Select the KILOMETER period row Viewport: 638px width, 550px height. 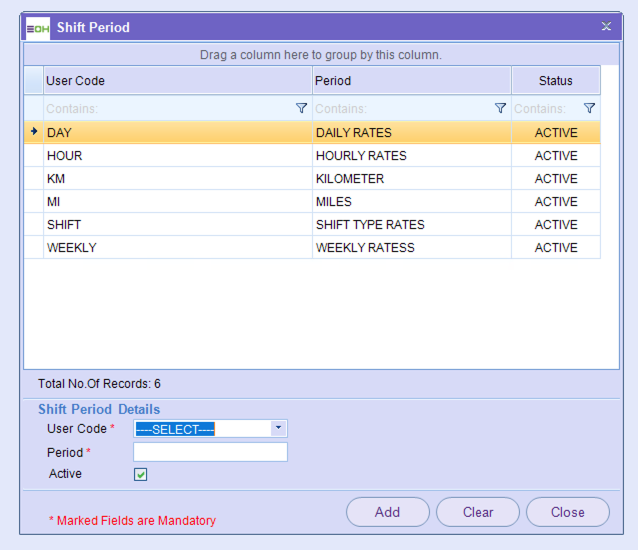click(x=411, y=179)
